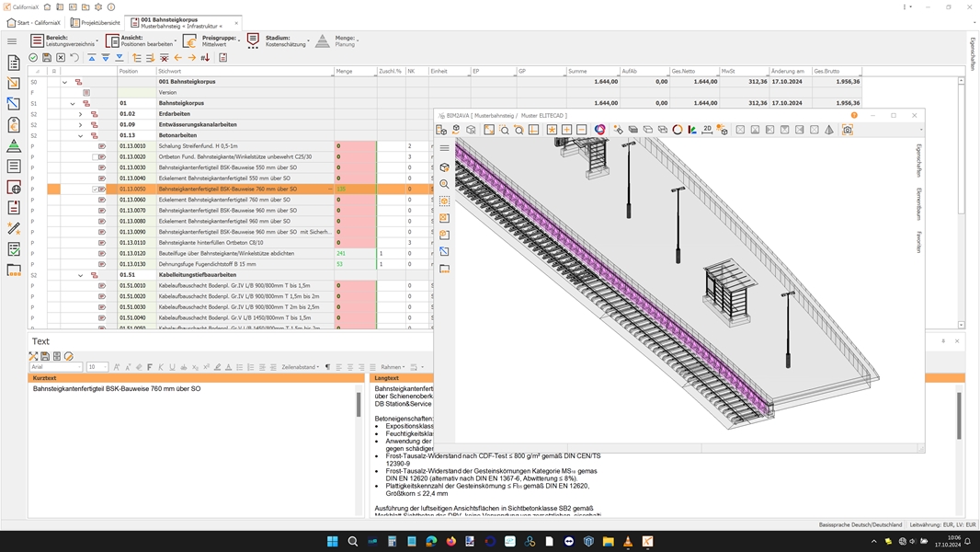Image resolution: width=980 pixels, height=552 pixels.
Task: Collapse the 01.13 Betonarbeiten group
Action: pyautogui.click(x=80, y=135)
